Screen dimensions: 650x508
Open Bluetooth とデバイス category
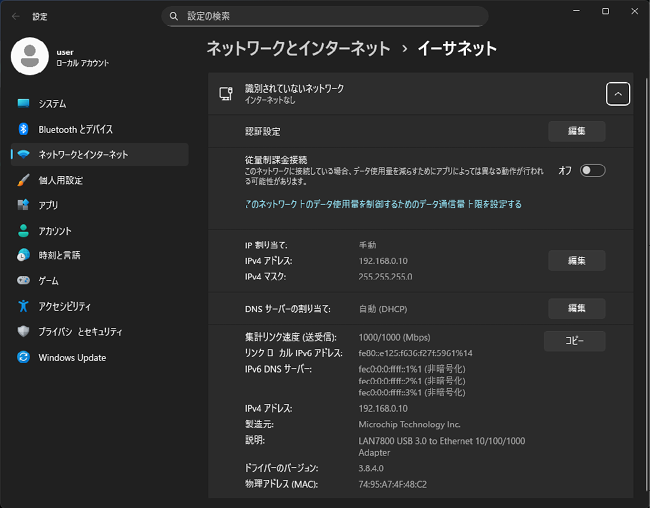pyautogui.click(x=99, y=129)
